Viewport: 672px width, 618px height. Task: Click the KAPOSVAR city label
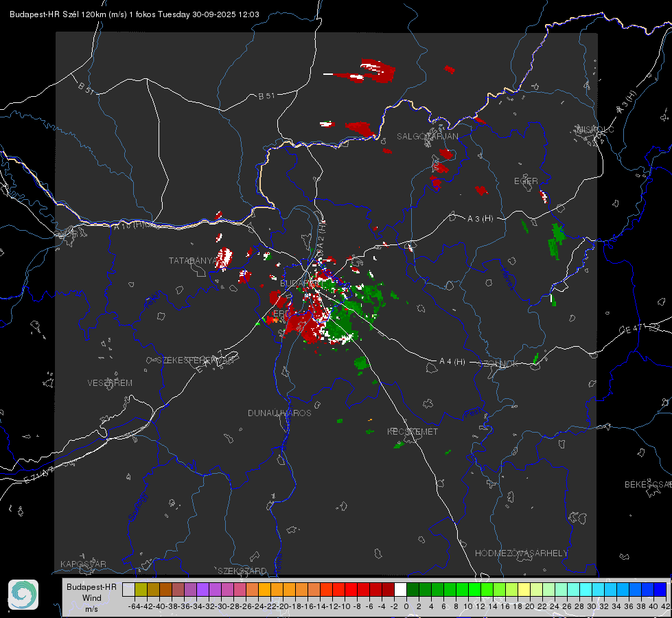coord(83,564)
